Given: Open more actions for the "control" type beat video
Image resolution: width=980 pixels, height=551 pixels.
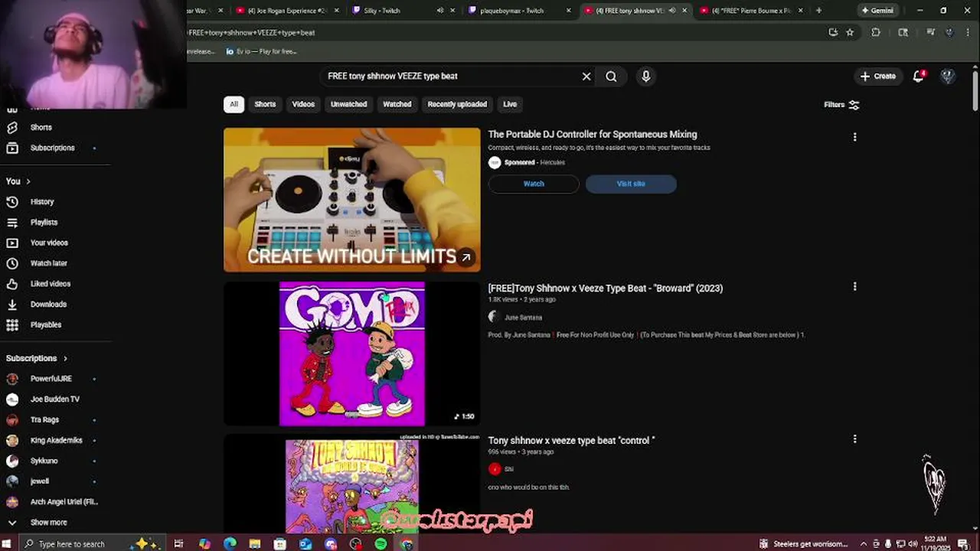Looking at the screenshot, I should (x=854, y=439).
